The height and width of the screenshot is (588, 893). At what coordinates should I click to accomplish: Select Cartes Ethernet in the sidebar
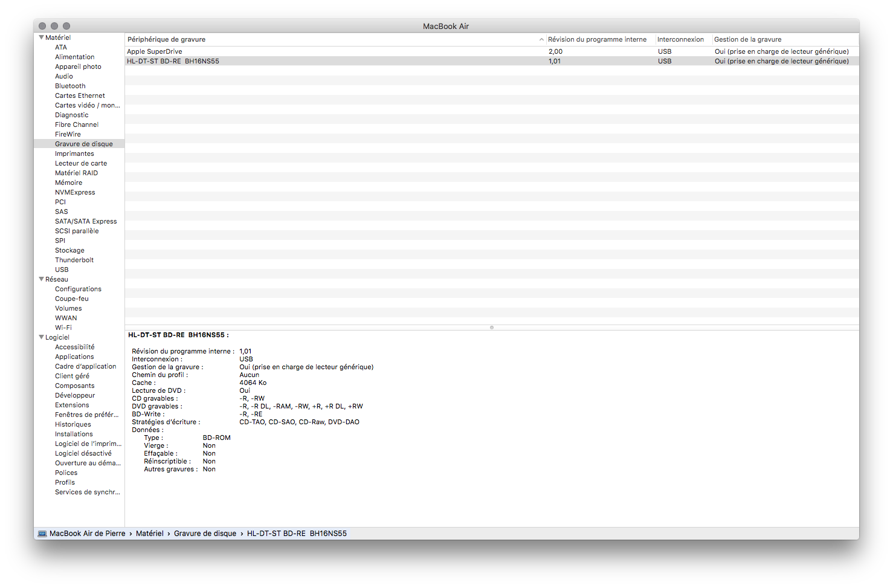click(x=80, y=95)
